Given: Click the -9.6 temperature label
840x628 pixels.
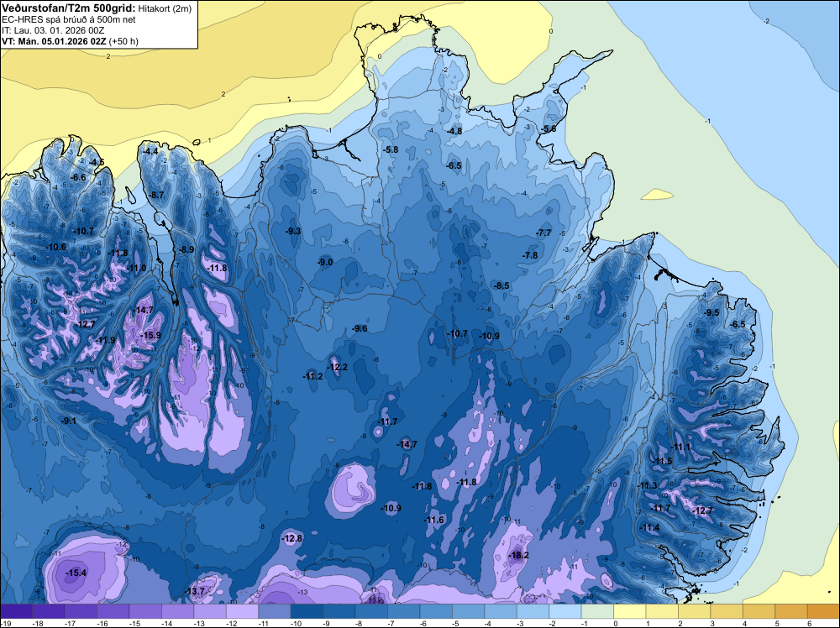Looking at the screenshot, I should pos(360,328).
